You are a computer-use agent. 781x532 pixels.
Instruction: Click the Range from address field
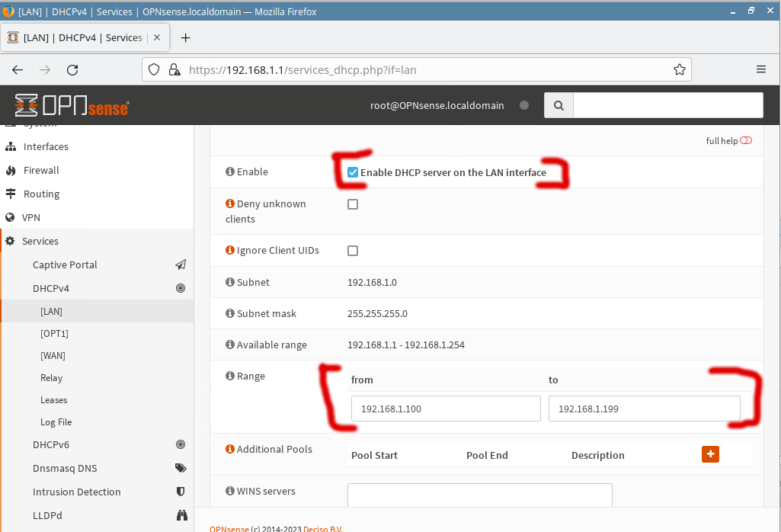coord(446,409)
